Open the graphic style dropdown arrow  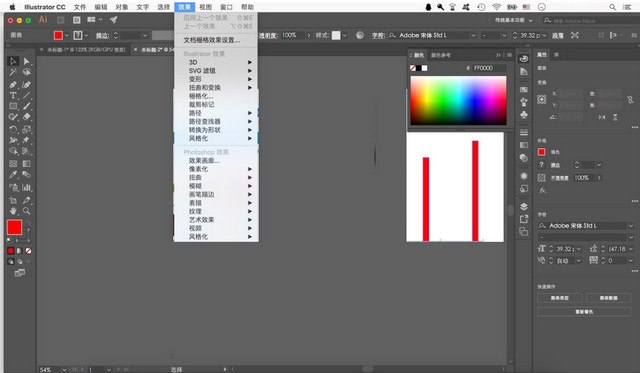point(344,36)
